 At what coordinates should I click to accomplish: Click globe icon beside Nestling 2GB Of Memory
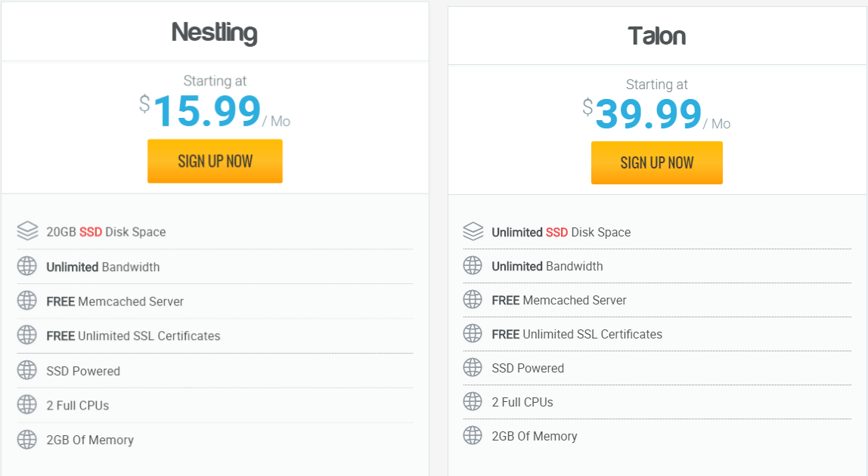(27, 439)
